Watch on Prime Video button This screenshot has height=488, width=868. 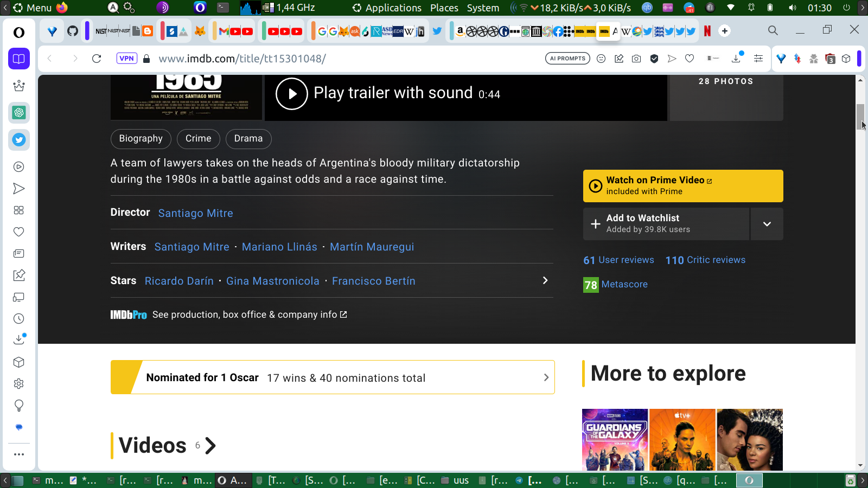point(683,186)
